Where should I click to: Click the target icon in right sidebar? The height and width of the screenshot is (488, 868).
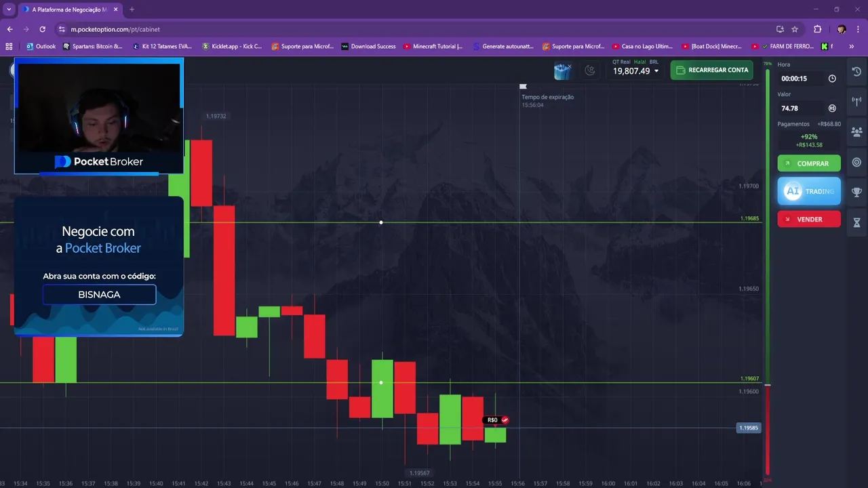coord(856,162)
